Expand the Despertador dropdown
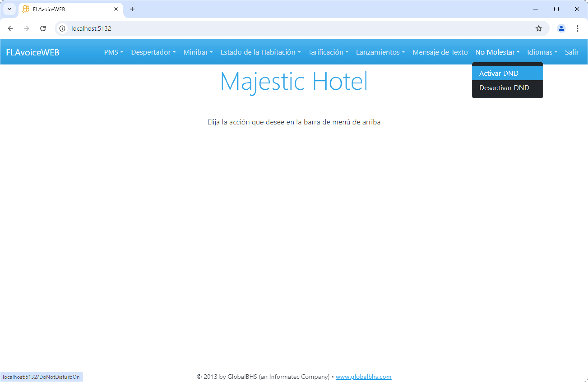This screenshot has width=588, height=382. (x=153, y=52)
